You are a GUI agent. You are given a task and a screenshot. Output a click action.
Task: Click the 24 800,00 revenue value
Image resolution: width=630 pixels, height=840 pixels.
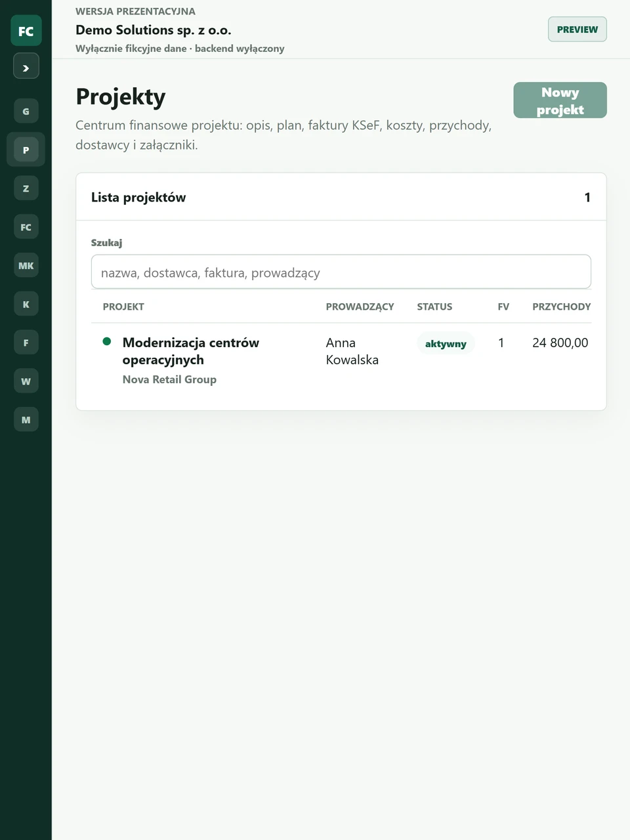[x=560, y=343]
